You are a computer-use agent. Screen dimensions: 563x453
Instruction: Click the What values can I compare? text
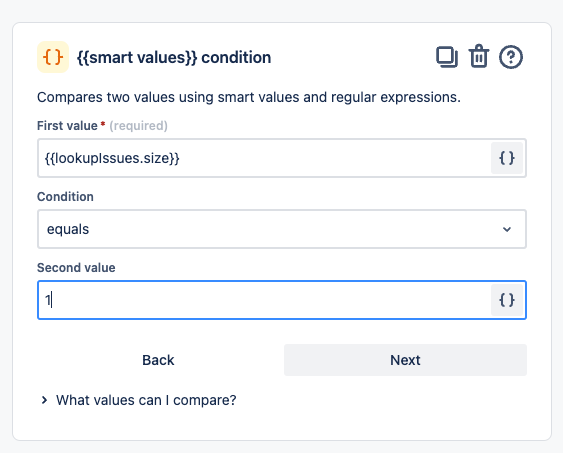(146, 400)
